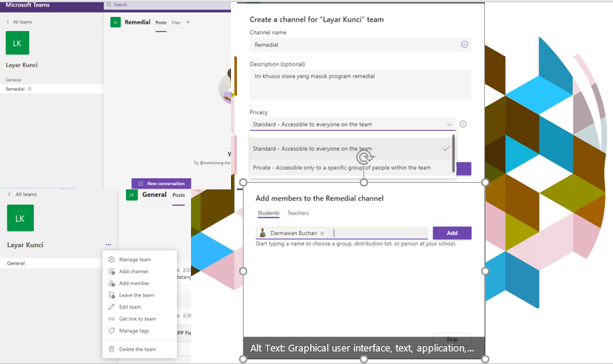This screenshot has height=364, width=613.
Task: Click the LK icon beside Remedial header
Action: pos(115,23)
